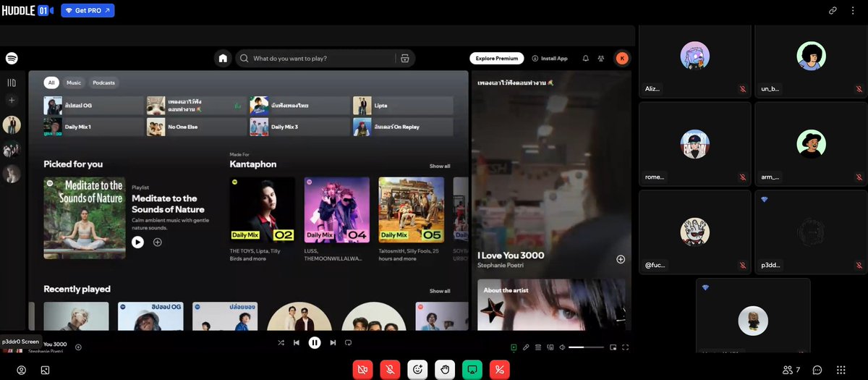Copy the Huddle01 meeting invite link
The width and height of the screenshot is (868, 380).
click(x=833, y=11)
